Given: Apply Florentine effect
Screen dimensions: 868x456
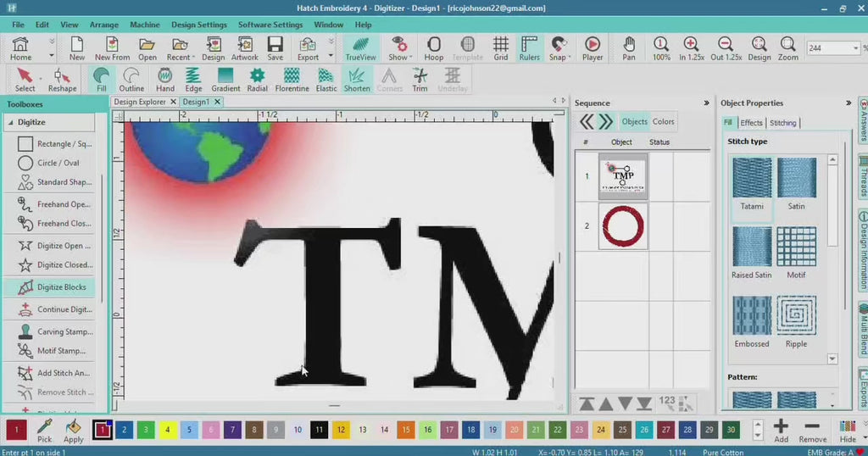Looking at the screenshot, I should pos(292,81).
